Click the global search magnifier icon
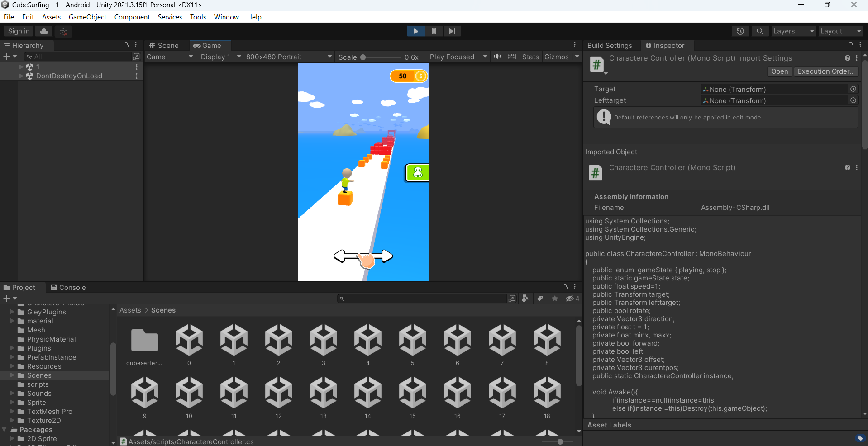 point(760,31)
